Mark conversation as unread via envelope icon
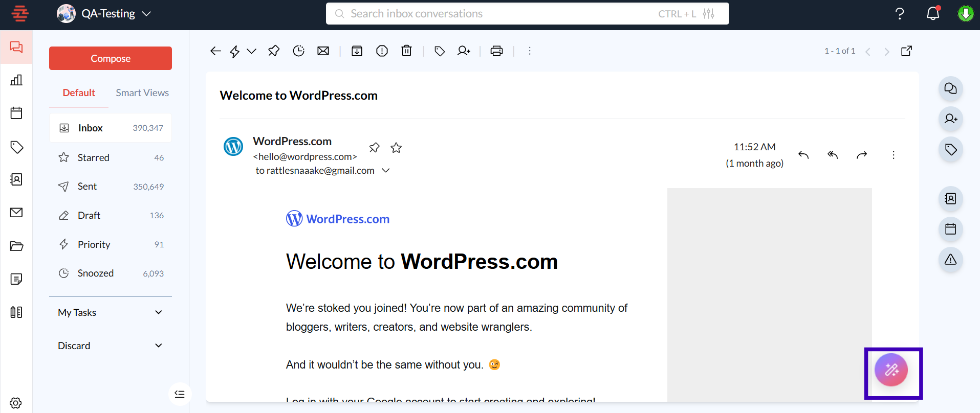 point(323,51)
